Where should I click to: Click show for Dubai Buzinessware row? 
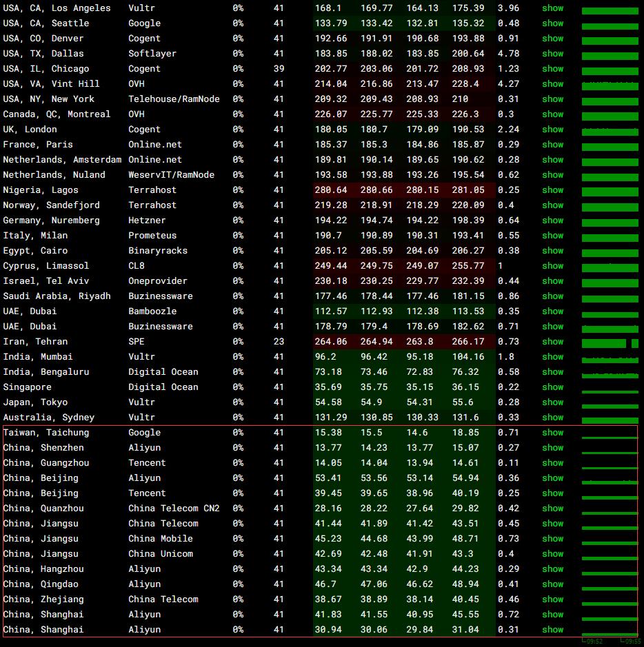[x=552, y=327]
